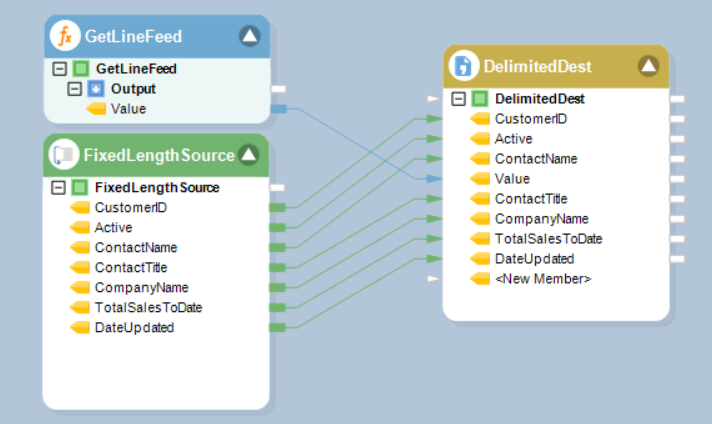Click the yellow field icon beside CustomerID in DelimitedDest
This screenshot has width=712, height=424.
click(480, 119)
